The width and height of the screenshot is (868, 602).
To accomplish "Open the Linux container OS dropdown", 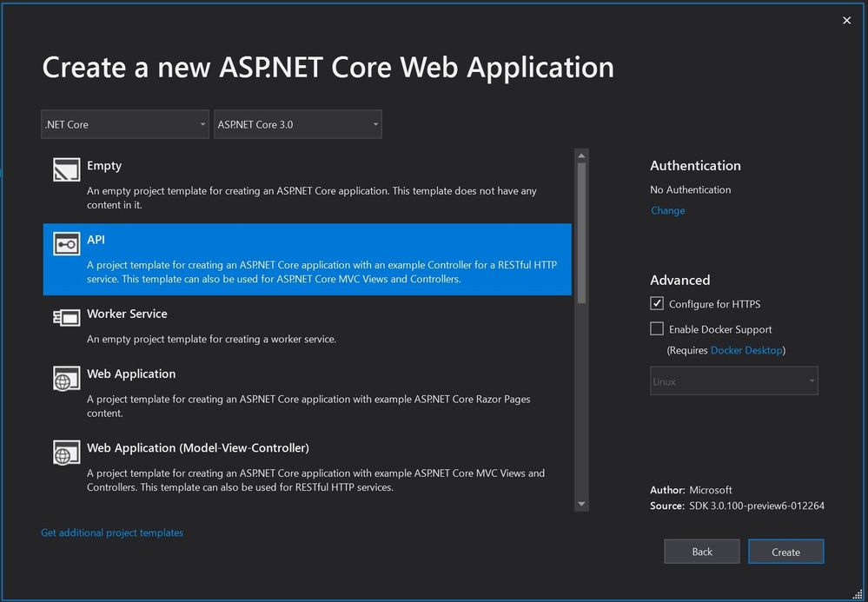I will (733, 381).
